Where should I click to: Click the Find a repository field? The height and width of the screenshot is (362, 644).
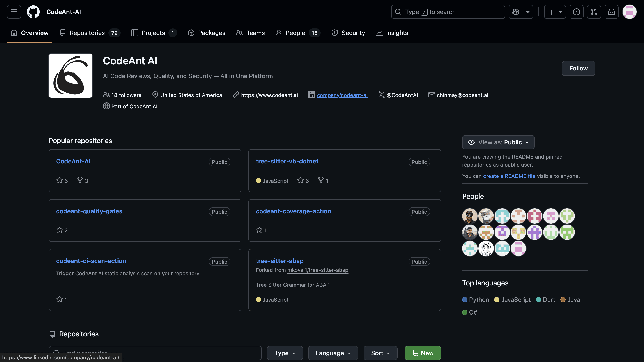point(155,353)
